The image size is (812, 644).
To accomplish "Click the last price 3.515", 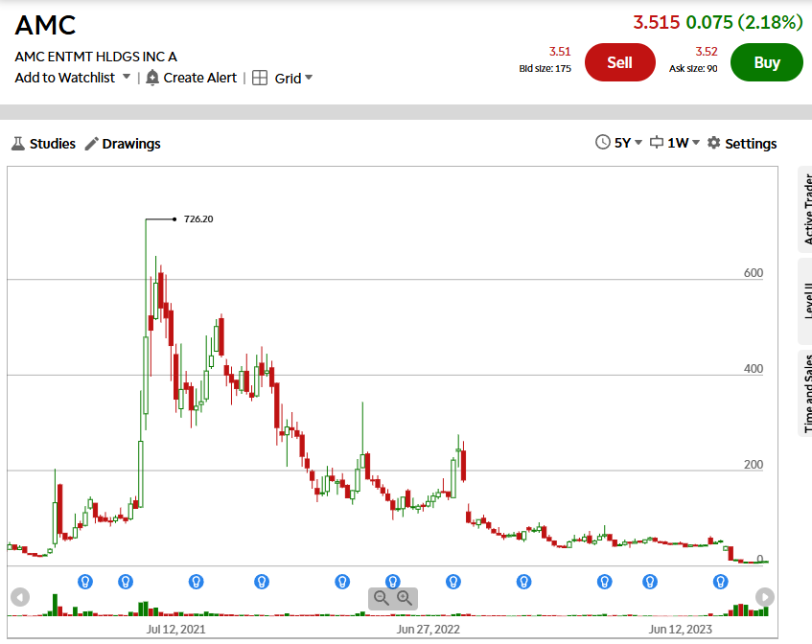I will (656, 22).
